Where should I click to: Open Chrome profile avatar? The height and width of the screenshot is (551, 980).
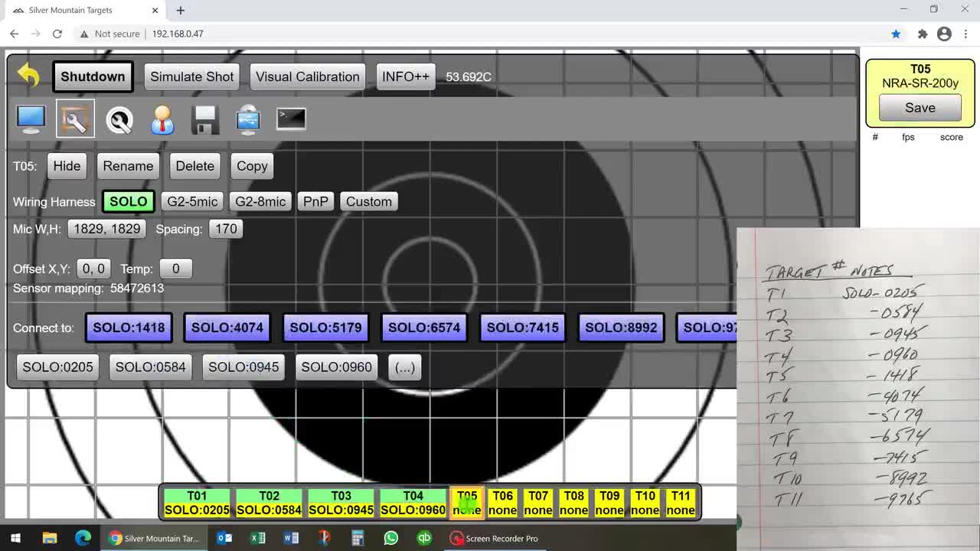944,34
